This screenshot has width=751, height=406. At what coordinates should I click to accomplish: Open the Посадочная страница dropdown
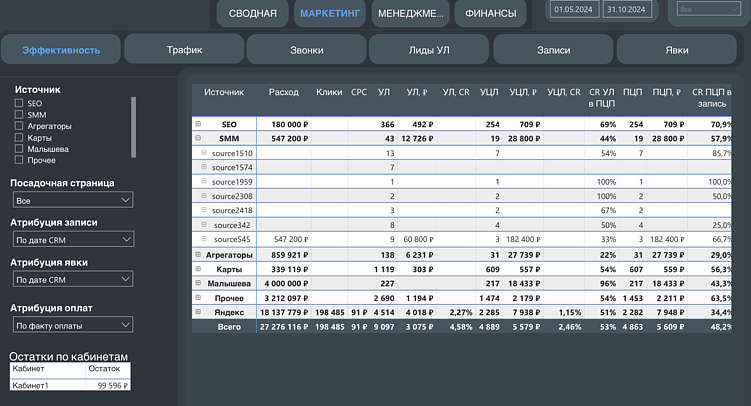pos(71,200)
